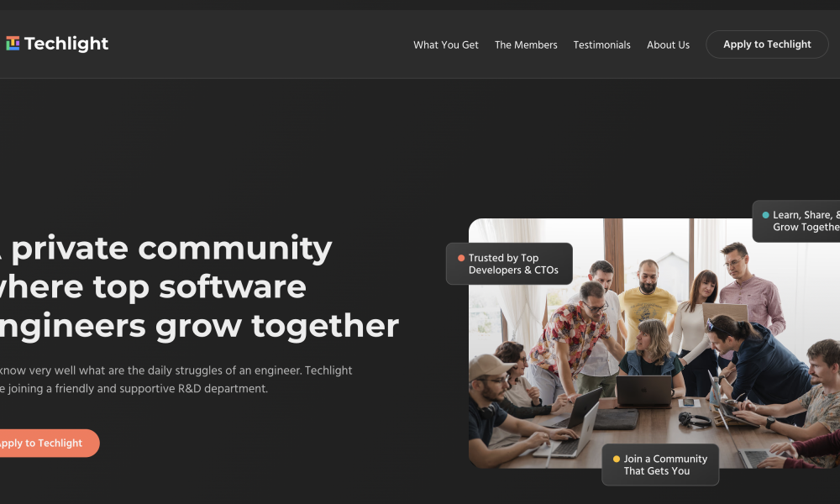Select the Learn, Share, Grow Together badge
840x504 pixels.
pos(796,221)
